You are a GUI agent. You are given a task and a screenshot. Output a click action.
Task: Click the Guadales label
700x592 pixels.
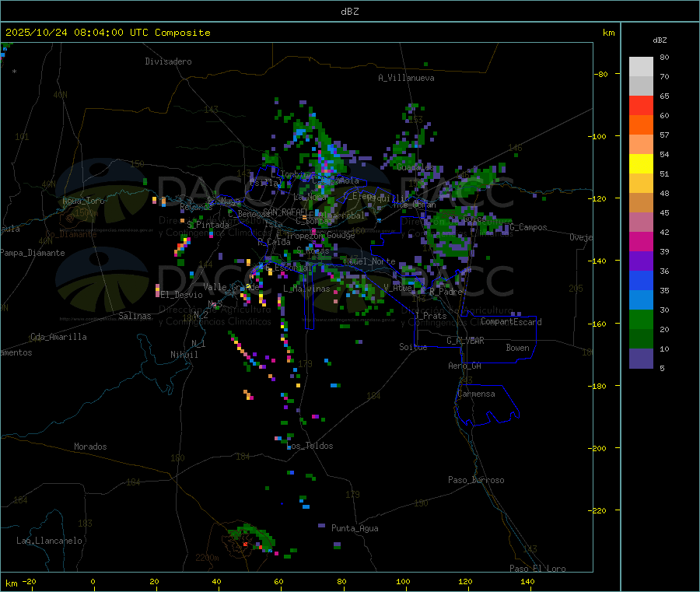coord(415,167)
